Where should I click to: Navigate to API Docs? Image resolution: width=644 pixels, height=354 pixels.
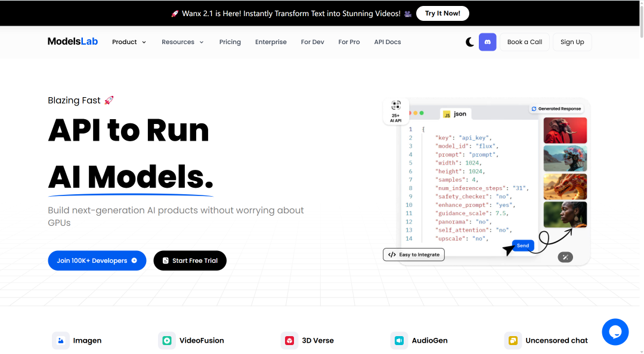pos(388,42)
